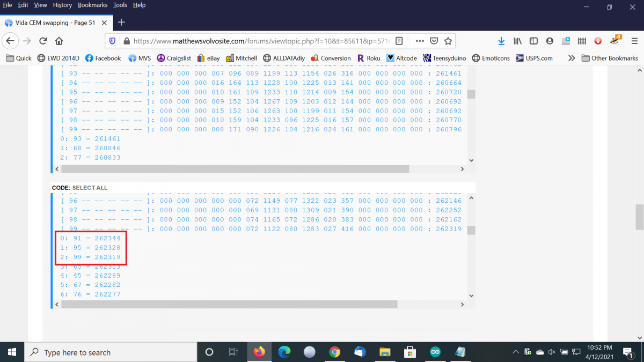The image size is (644, 362).
Task: Open the Other Bookmarks folder
Action: pyautogui.click(x=610, y=58)
